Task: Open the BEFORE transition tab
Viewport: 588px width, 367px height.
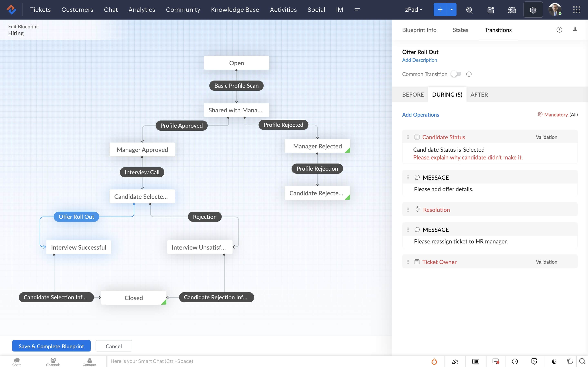Action: point(413,94)
